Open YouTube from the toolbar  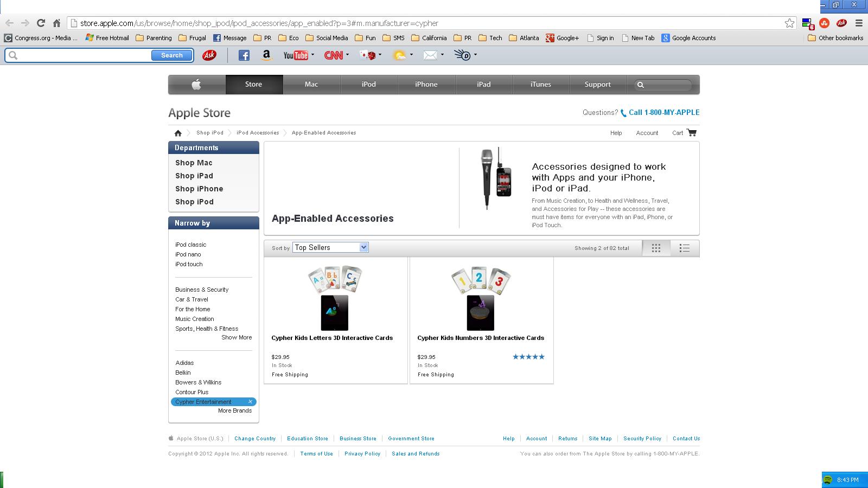(x=296, y=55)
